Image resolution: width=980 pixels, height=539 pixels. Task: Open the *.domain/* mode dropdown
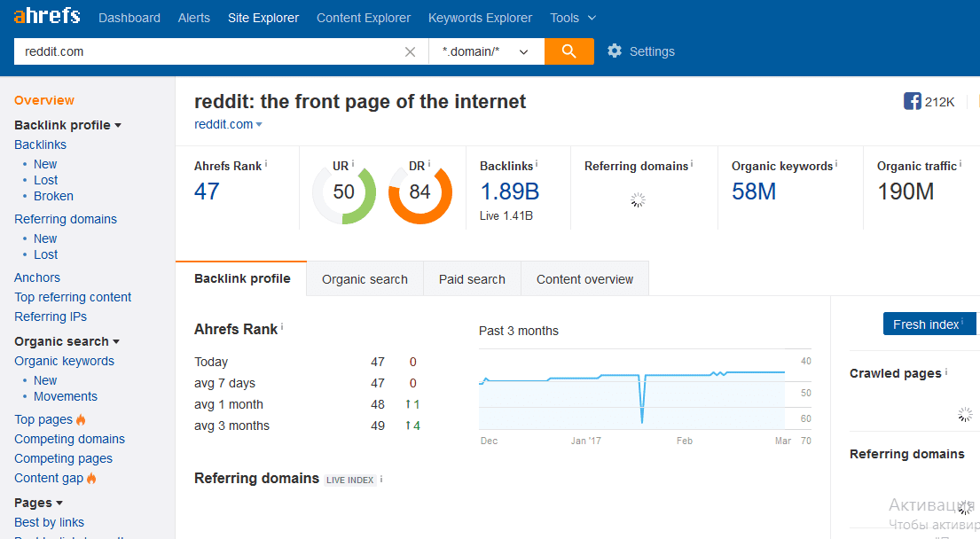486,51
